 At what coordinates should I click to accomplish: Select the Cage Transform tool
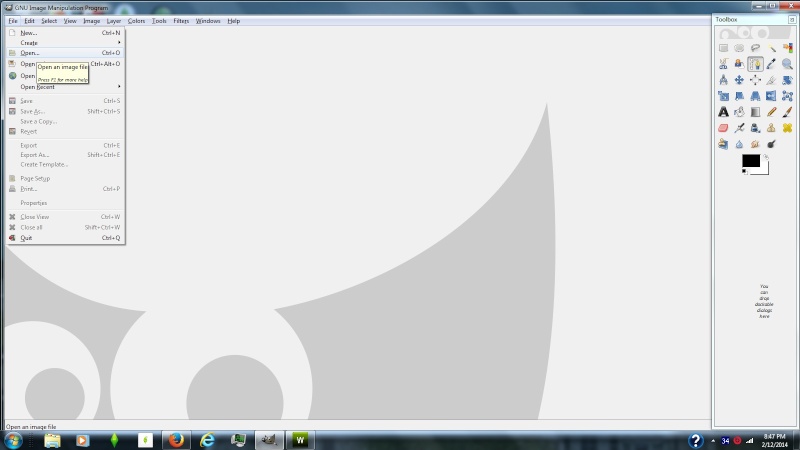pyautogui.click(x=787, y=96)
